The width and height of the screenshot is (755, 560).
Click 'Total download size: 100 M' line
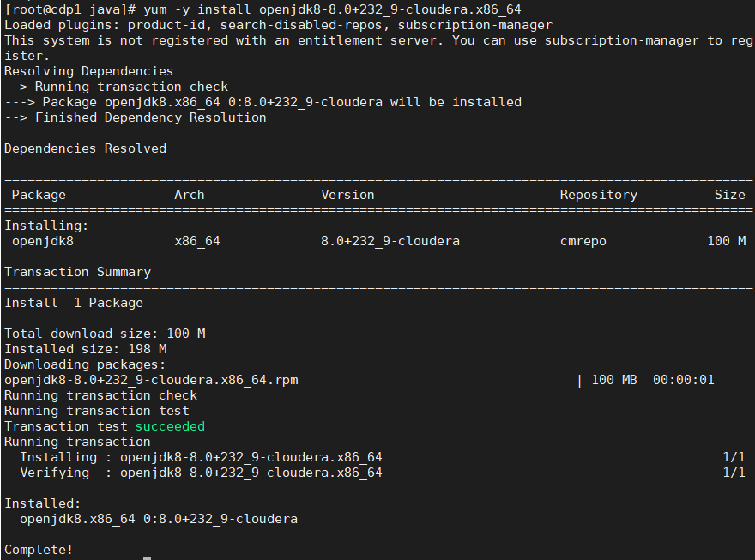point(105,334)
